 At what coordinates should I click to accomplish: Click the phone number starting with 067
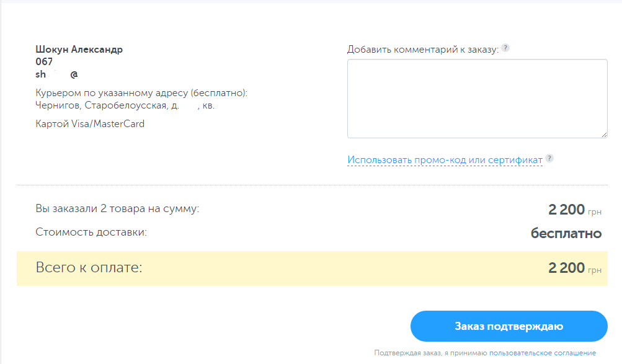click(x=45, y=61)
